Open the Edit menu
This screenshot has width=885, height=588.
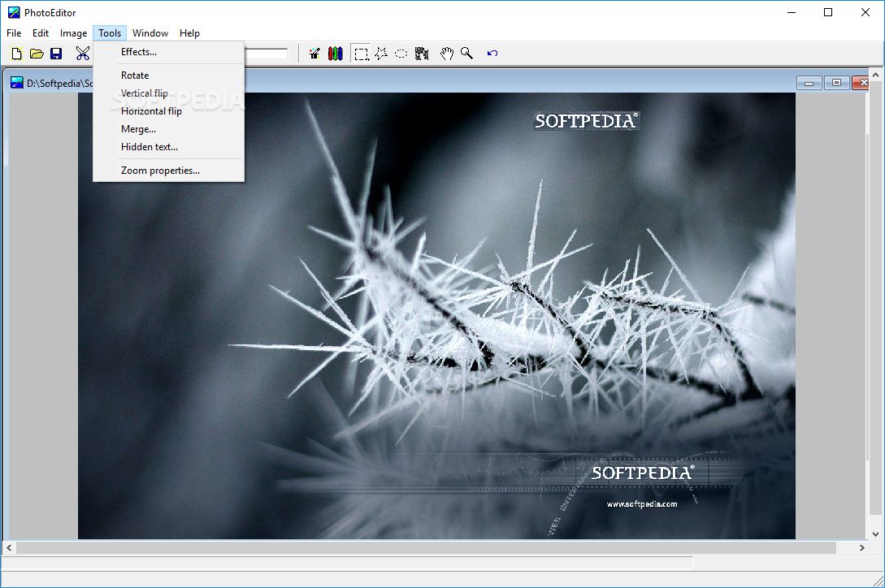41,33
